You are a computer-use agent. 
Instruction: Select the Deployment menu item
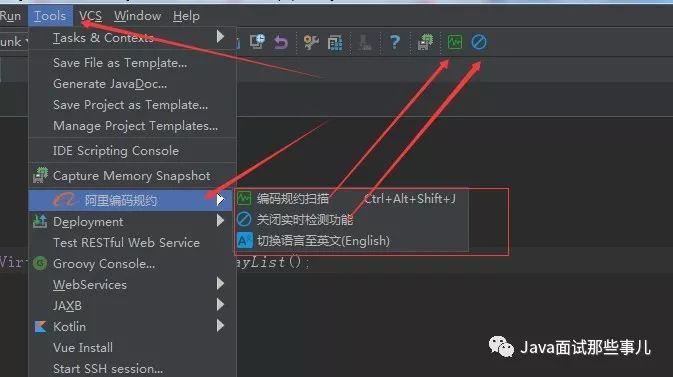(x=132, y=222)
